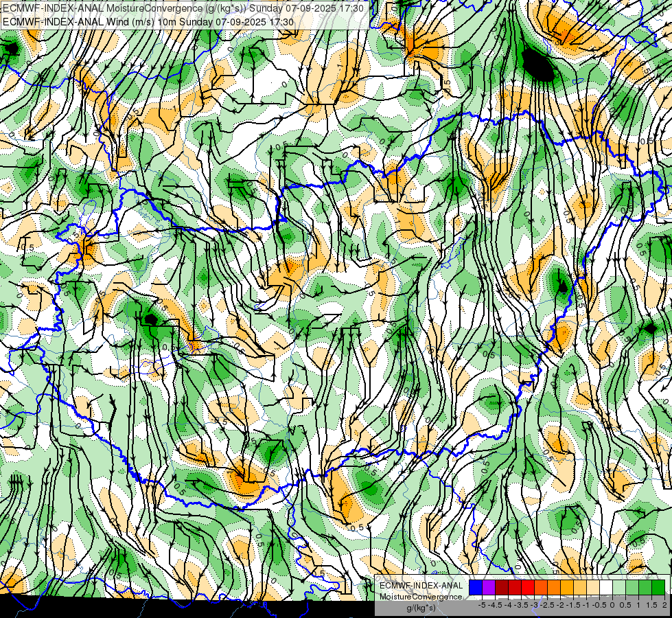Click the '-2.5' legend tick label
The height and width of the screenshot is (618, 672).
547,605
